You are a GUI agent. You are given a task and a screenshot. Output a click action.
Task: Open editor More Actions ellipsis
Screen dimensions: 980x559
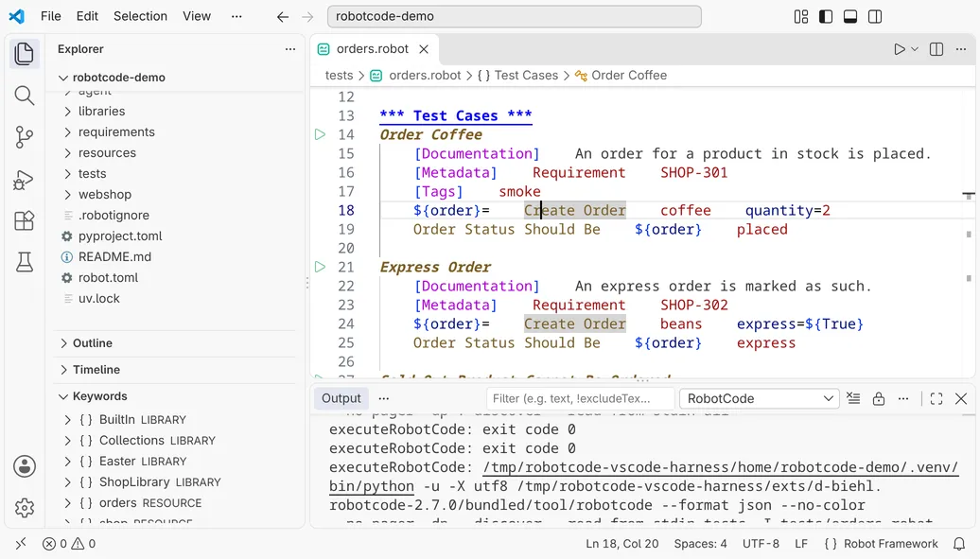961,49
